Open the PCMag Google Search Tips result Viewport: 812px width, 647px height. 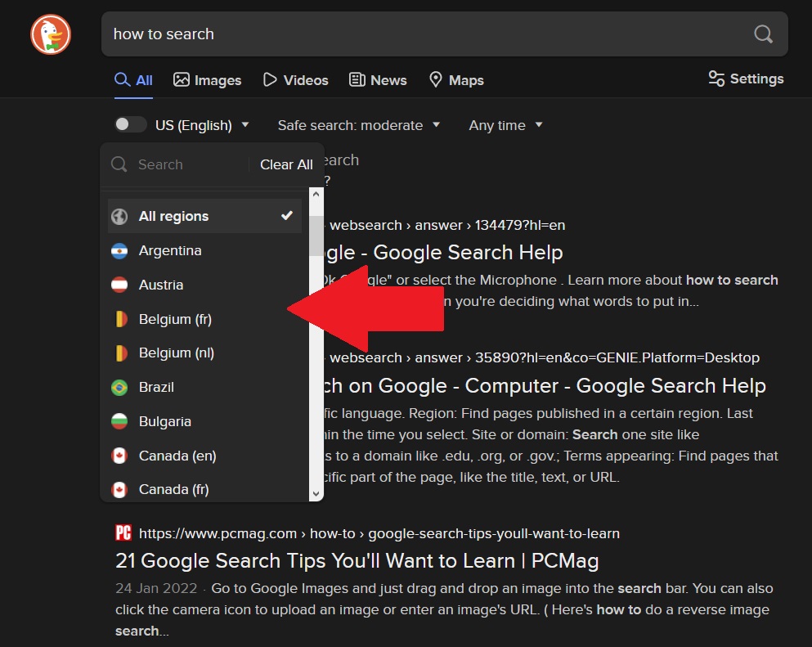[x=357, y=561]
